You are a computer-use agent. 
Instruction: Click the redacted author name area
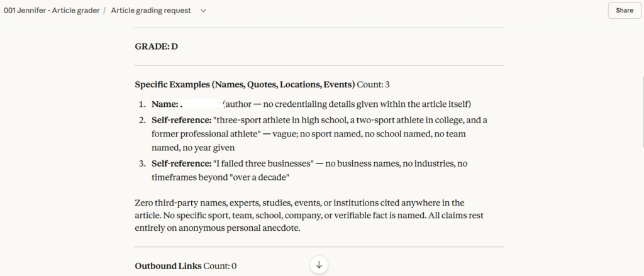[x=200, y=104]
